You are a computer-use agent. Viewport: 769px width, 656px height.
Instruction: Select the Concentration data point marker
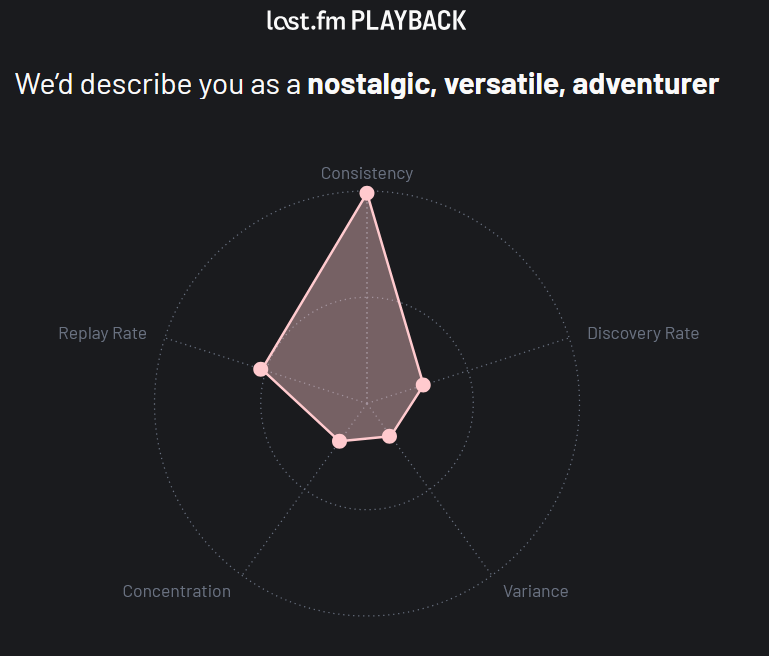tap(339, 441)
